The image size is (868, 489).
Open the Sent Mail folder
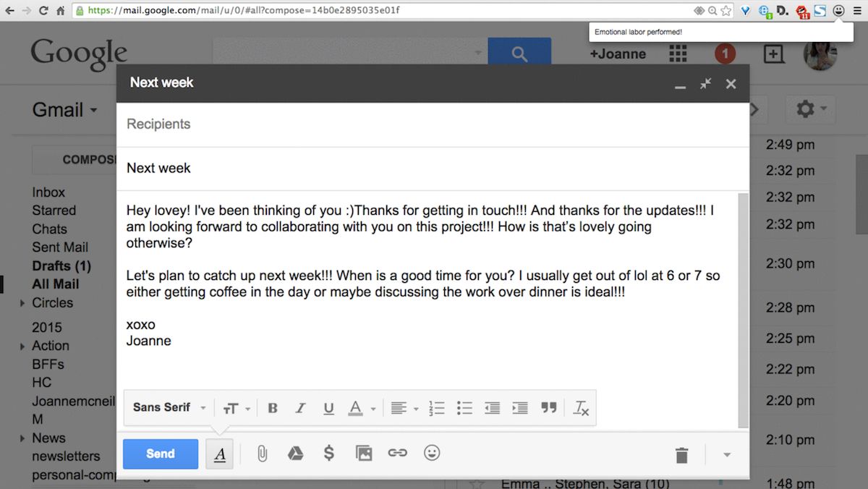click(x=60, y=247)
